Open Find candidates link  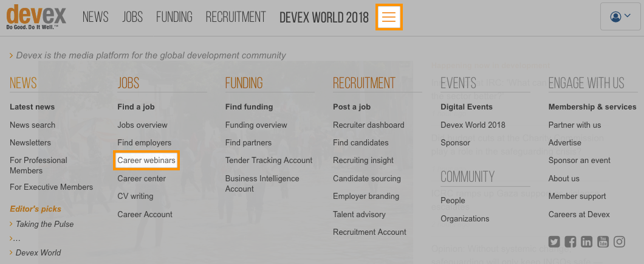coord(361,143)
